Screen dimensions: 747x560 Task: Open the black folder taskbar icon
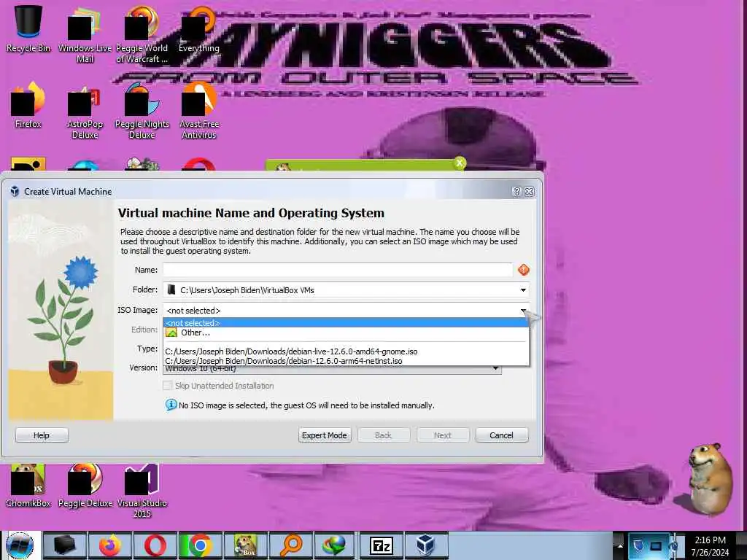pos(64,545)
